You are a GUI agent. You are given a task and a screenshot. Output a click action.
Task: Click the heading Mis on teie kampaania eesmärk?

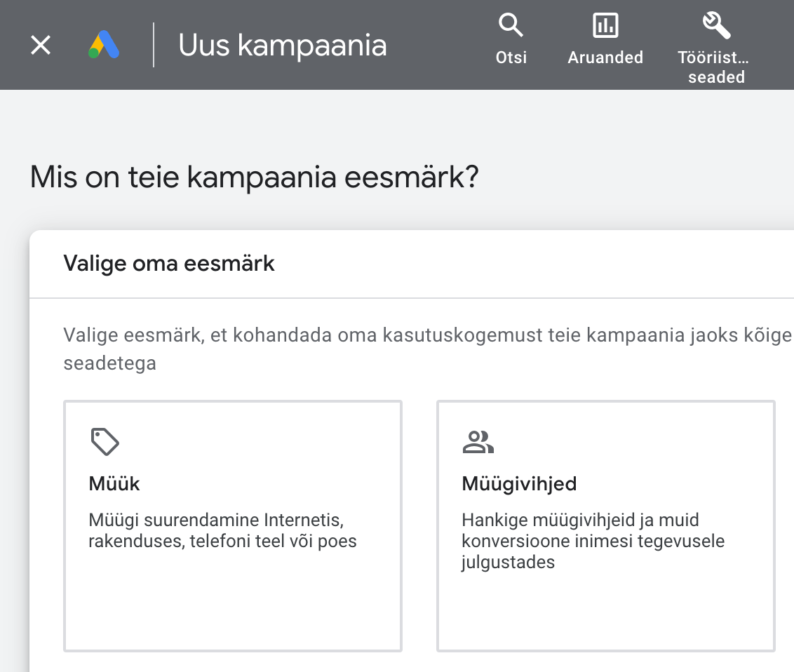(254, 178)
